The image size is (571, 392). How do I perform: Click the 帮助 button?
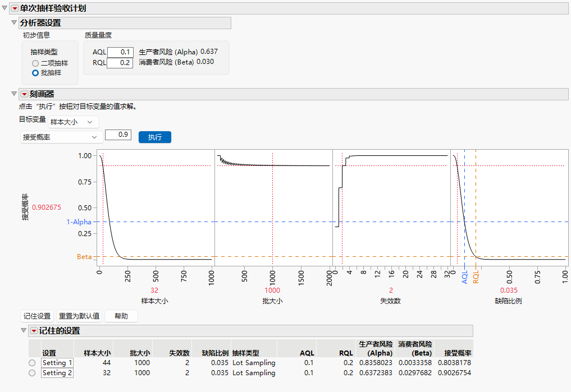[x=121, y=316]
